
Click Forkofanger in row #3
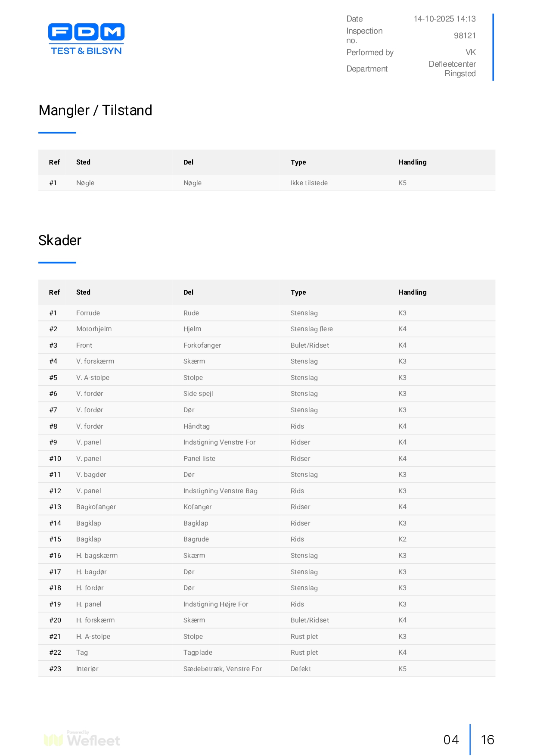click(x=202, y=345)
